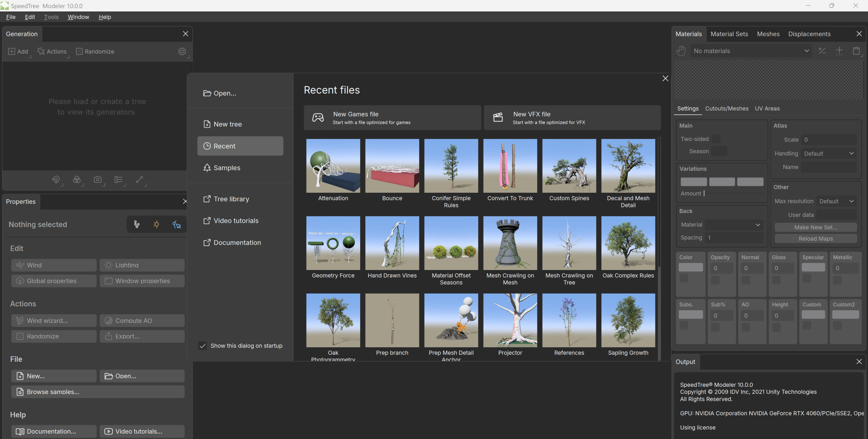Expand the No materials dropdown

pyautogui.click(x=751, y=51)
